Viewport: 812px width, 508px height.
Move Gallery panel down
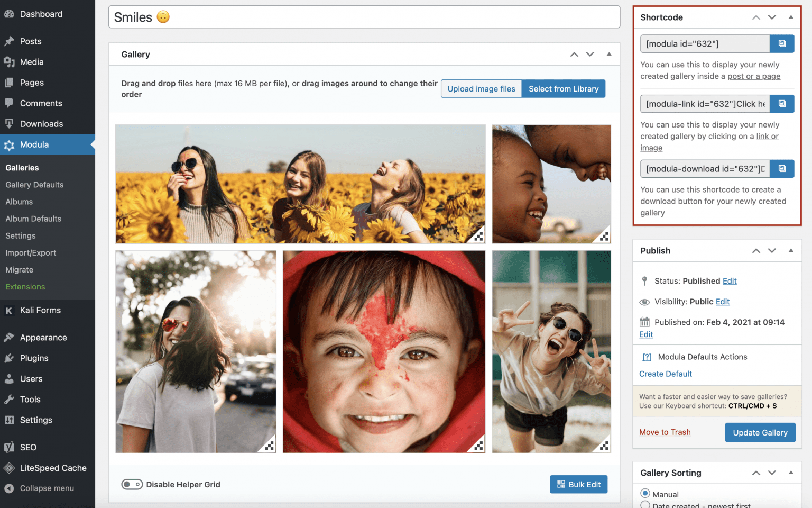(590, 55)
